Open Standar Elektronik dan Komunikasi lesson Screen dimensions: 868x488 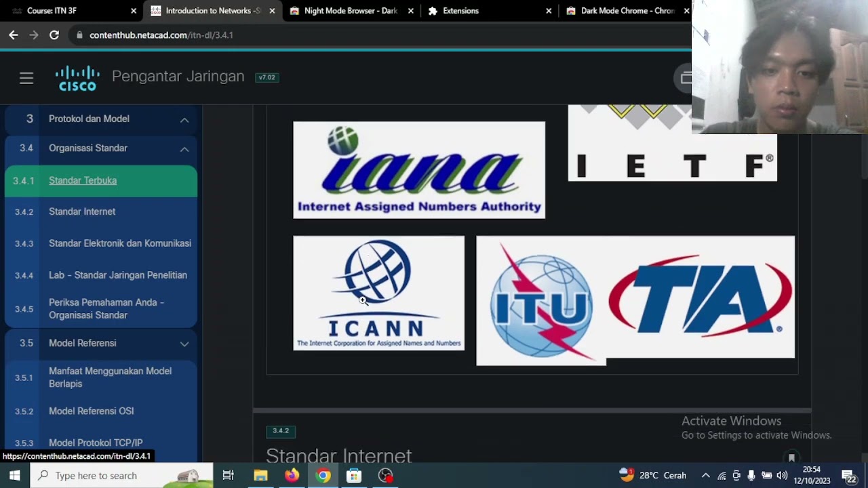(x=101, y=243)
